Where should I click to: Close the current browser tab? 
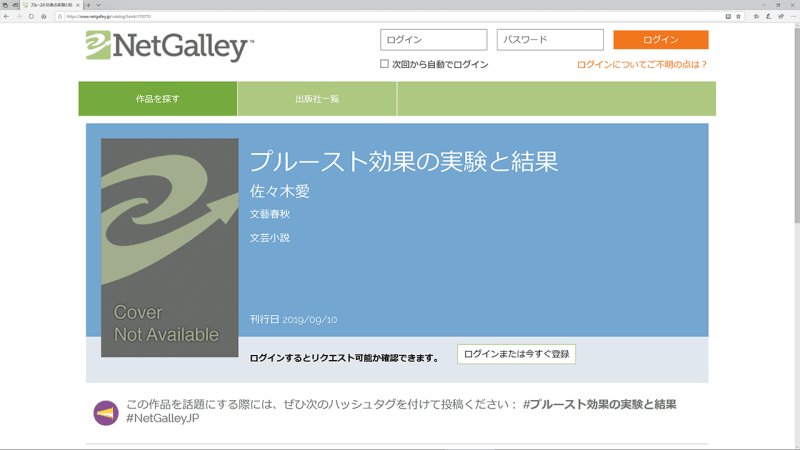pos(78,5)
